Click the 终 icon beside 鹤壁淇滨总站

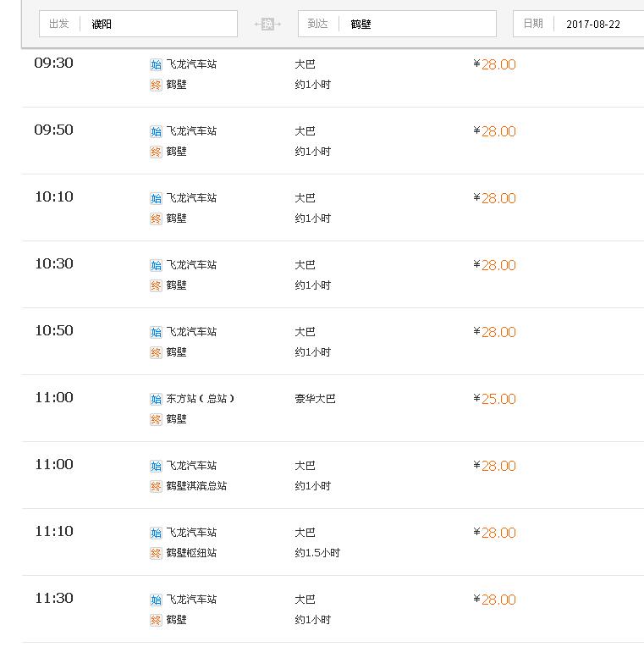(156, 486)
